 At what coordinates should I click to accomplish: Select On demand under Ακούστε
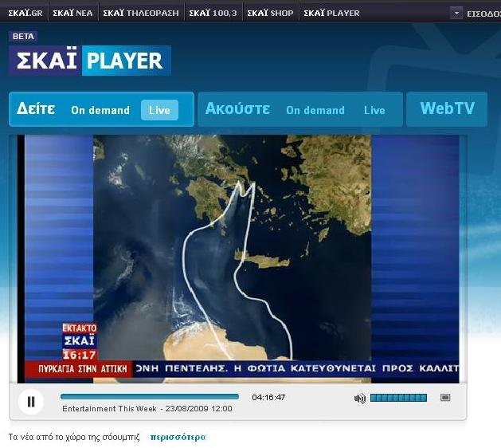point(315,110)
